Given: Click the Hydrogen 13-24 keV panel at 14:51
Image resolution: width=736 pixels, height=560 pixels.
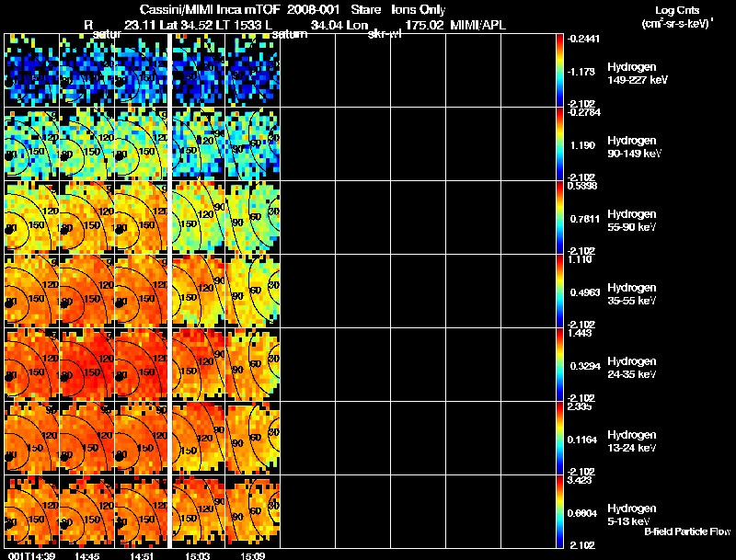Looking at the screenshot, I should click(142, 439).
